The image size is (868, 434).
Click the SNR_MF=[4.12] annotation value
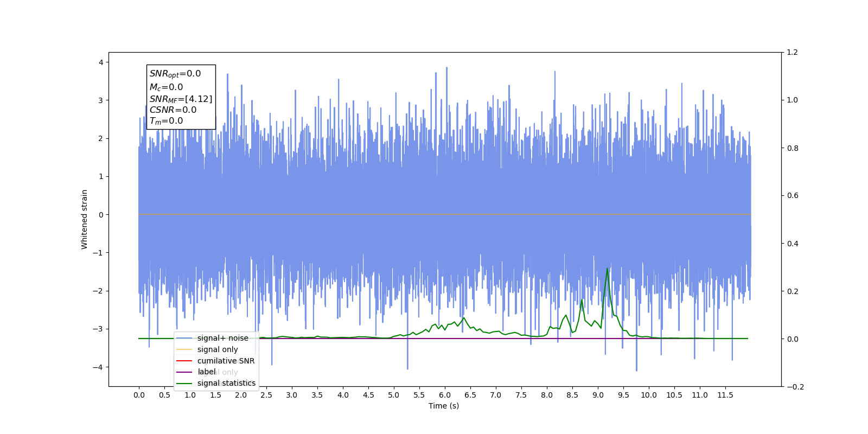click(x=181, y=99)
